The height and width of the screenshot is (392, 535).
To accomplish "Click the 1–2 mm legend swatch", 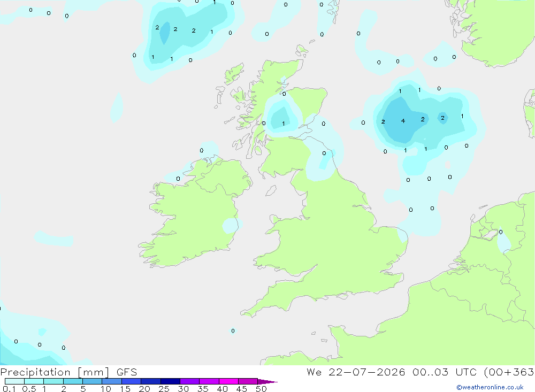I will click(x=53, y=381).
